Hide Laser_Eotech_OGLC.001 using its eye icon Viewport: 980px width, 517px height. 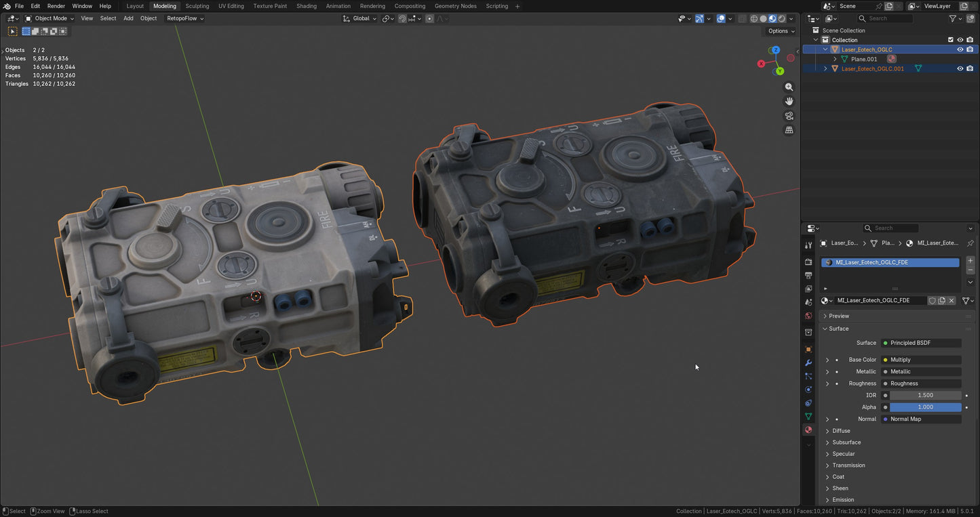(x=960, y=68)
